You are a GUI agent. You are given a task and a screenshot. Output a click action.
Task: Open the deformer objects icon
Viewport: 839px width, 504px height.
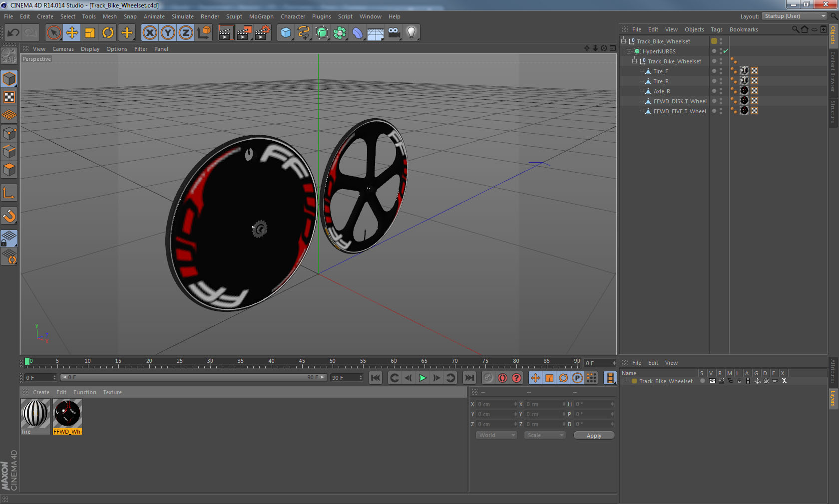358,33
